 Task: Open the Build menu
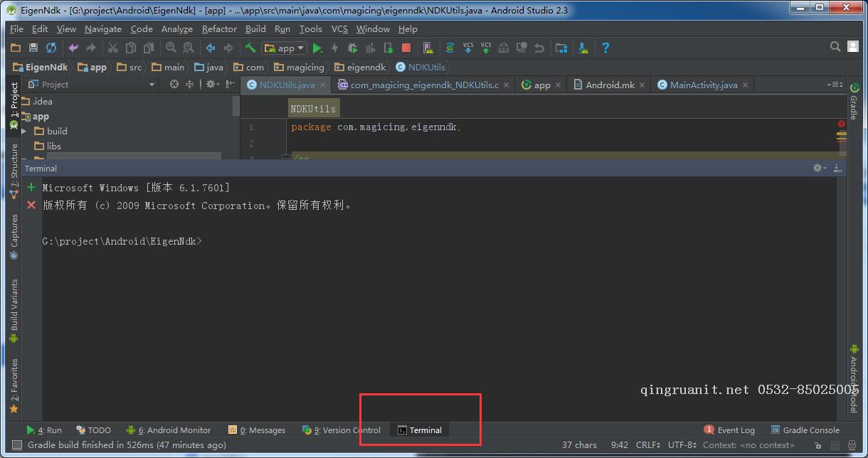click(x=255, y=29)
